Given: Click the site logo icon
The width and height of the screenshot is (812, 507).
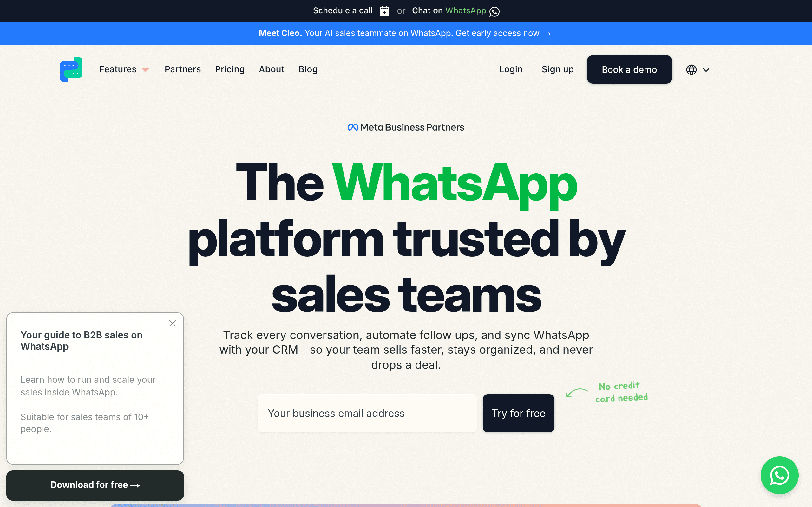Looking at the screenshot, I should 71,69.
